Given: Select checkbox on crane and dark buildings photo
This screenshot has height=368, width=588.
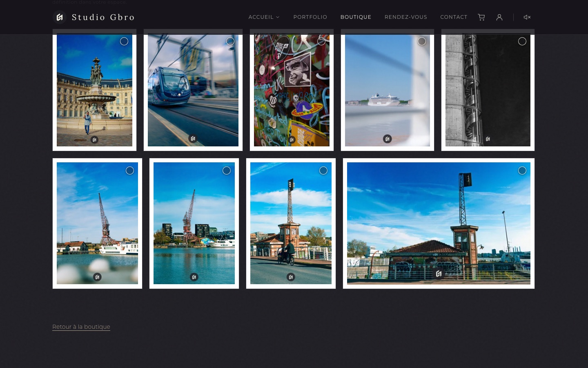Looking at the screenshot, I should [x=227, y=171].
